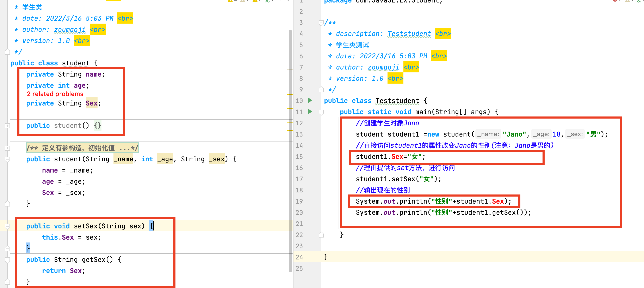Collapse Teststudent Javadoc at line 3
Viewport: 644px width, 288px height.
click(321, 23)
